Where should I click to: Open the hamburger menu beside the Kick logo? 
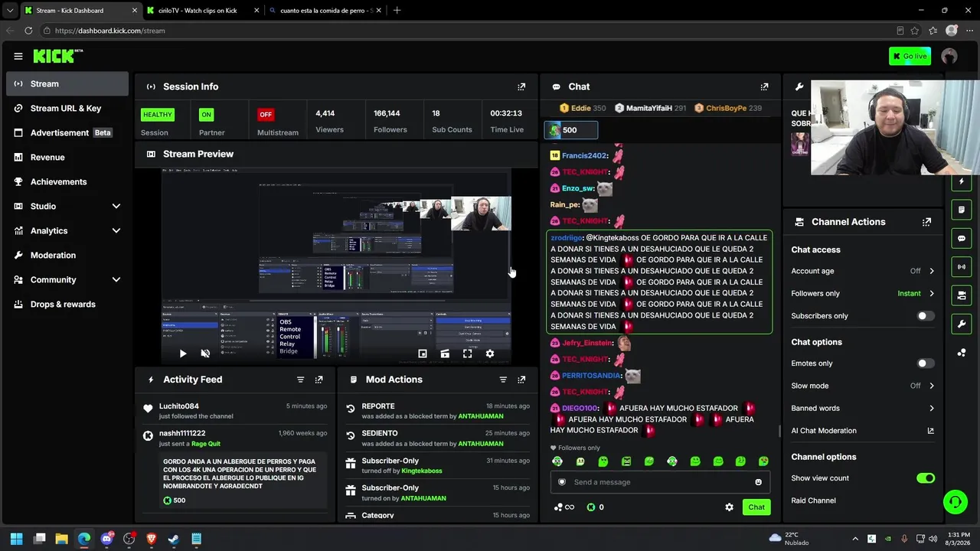(x=18, y=56)
